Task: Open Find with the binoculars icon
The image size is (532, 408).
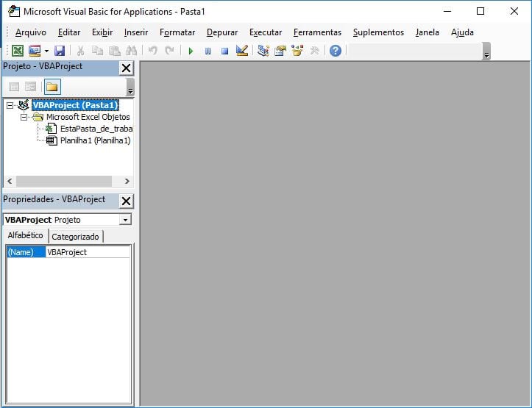Action: click(131, 51)
